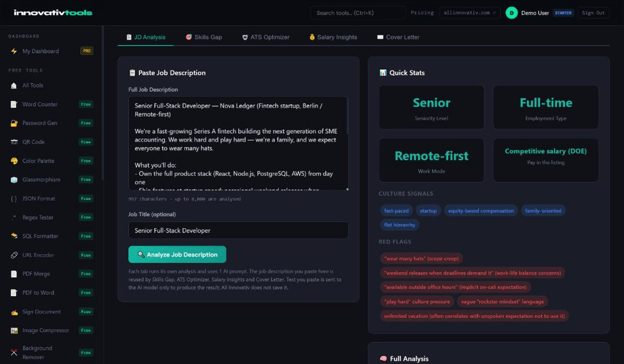Click the Regex Tester icon
624x364 pixels.
14,218
